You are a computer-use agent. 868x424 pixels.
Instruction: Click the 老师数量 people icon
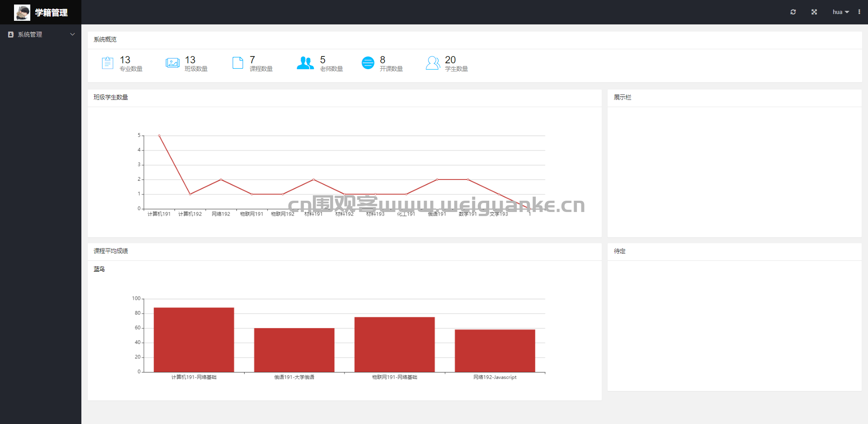[305, 63]
